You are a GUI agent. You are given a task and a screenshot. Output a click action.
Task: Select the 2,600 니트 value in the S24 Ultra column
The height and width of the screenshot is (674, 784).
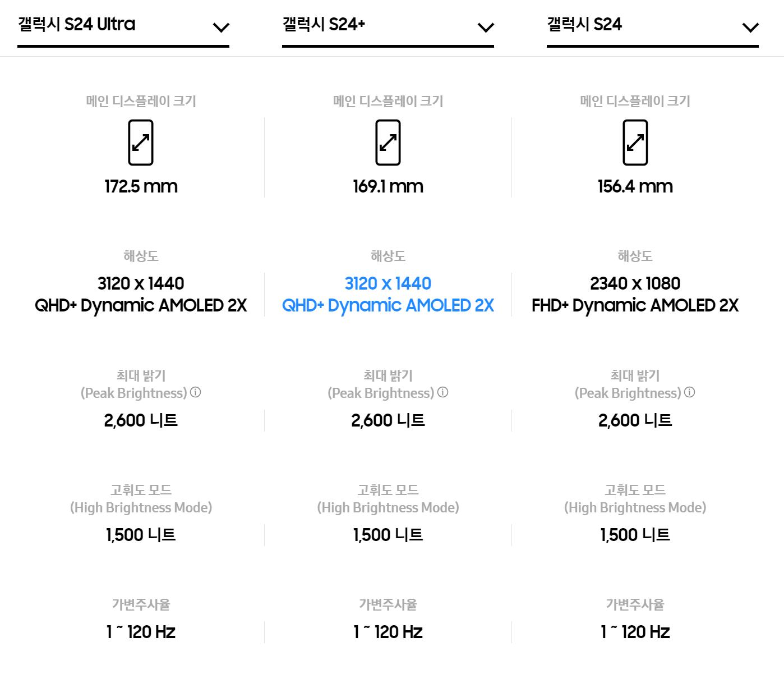141,420
